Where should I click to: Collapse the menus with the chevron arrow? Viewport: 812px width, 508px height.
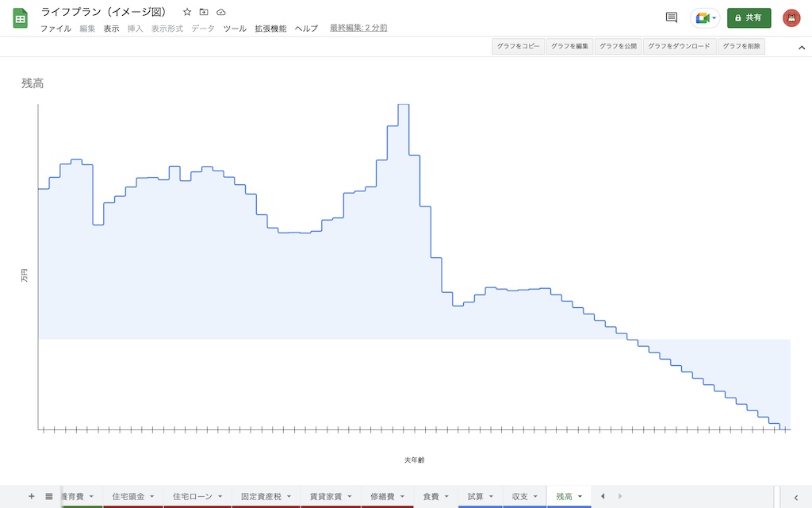pos(802,47)
